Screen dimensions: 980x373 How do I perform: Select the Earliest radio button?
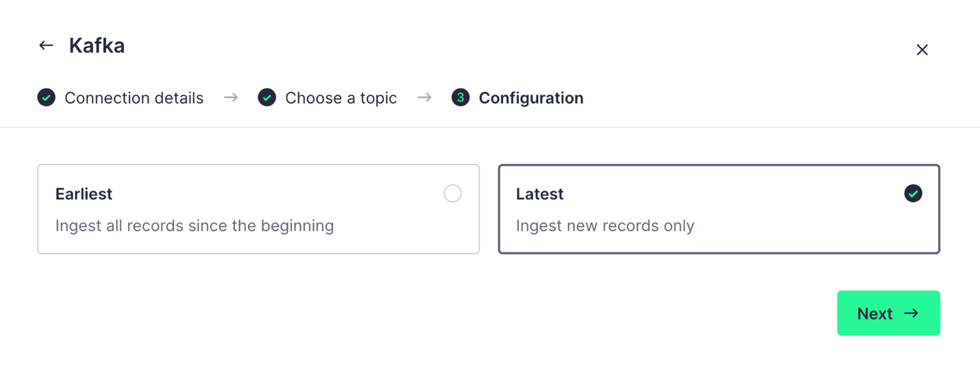(x=452, y=193)
